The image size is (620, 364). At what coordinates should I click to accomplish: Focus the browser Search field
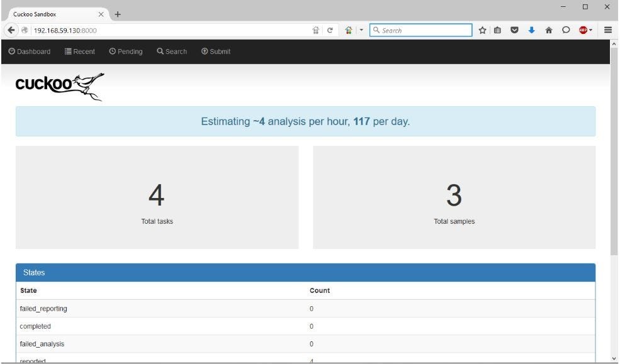[x=420, y=30]
